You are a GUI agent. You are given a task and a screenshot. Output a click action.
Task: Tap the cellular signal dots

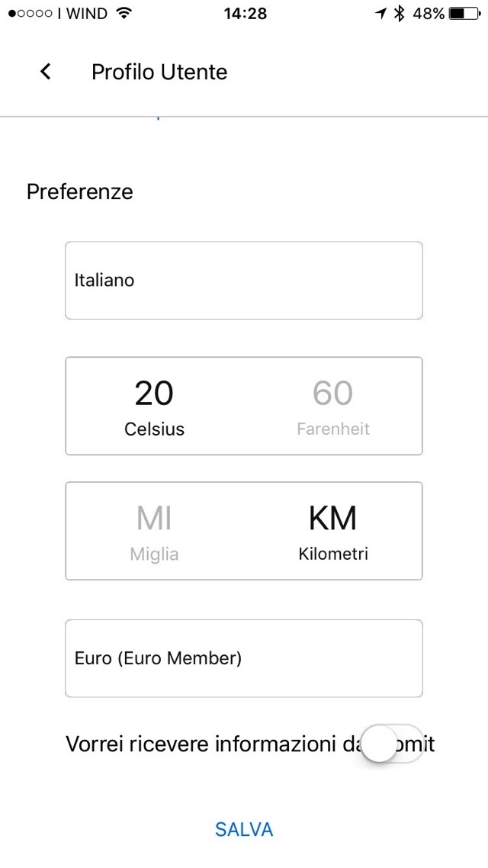click(x=30, y=14)
